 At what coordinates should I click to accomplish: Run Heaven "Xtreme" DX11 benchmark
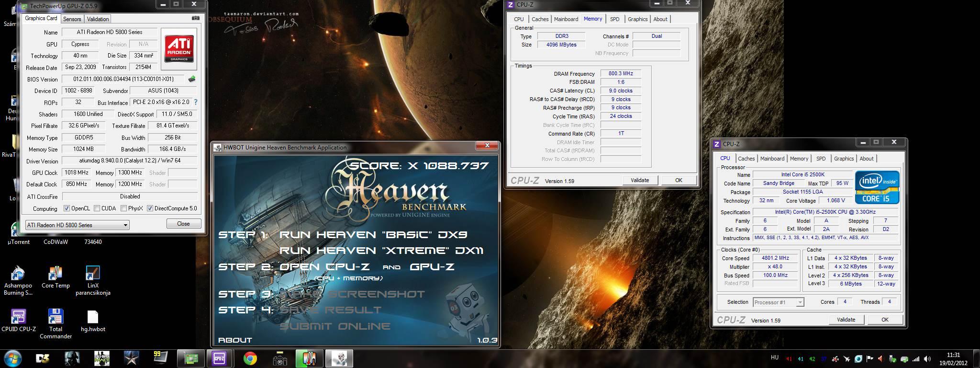[381, 251]
